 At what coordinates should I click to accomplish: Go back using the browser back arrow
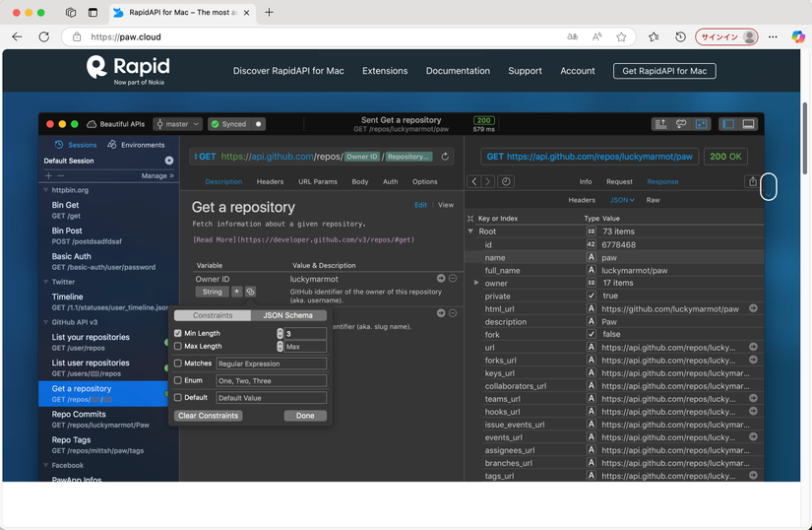pos(17,36)
